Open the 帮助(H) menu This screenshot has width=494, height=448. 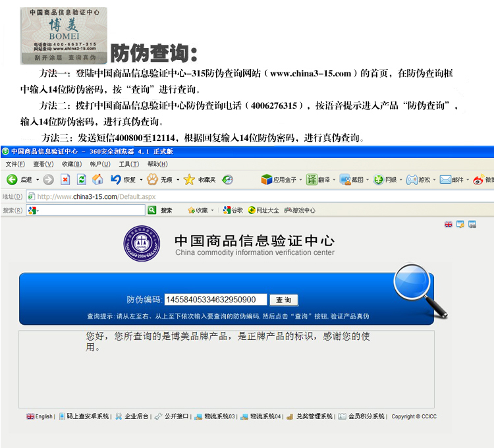tap(157, 164)
